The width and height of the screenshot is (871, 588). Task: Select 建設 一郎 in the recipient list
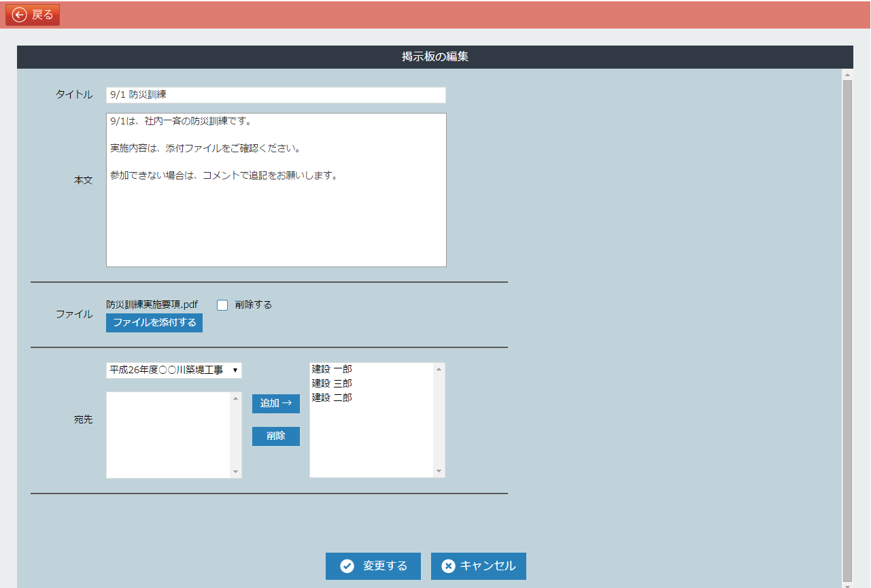click(332, 369)
